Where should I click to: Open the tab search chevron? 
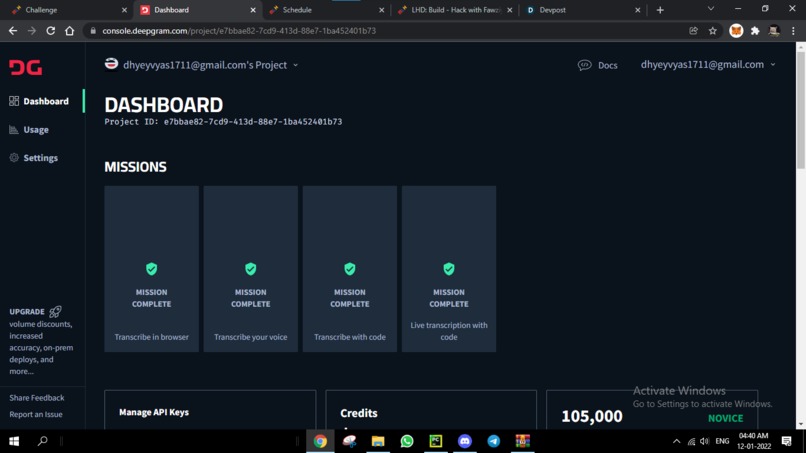[x=711, y=9]
